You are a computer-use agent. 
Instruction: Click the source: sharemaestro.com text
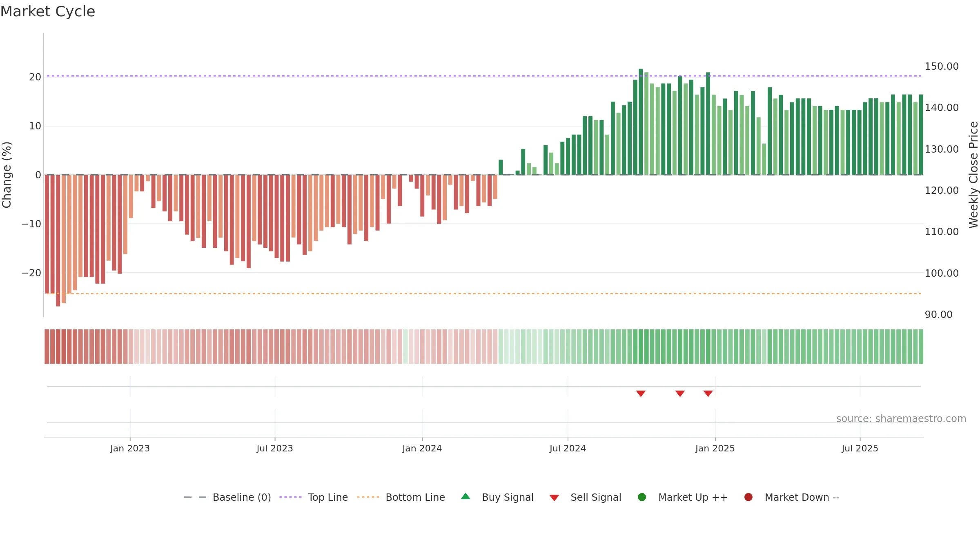point(901,418)
